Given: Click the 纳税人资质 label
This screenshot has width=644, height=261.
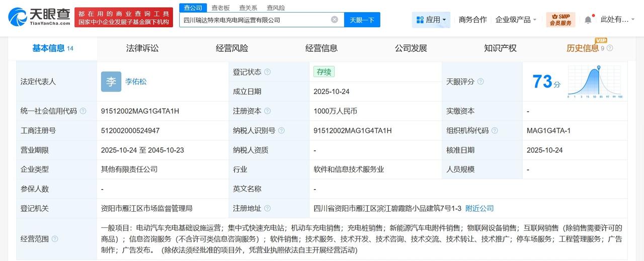Looking at the screenshot, I should pyautogui.click(x=251, y=150).
